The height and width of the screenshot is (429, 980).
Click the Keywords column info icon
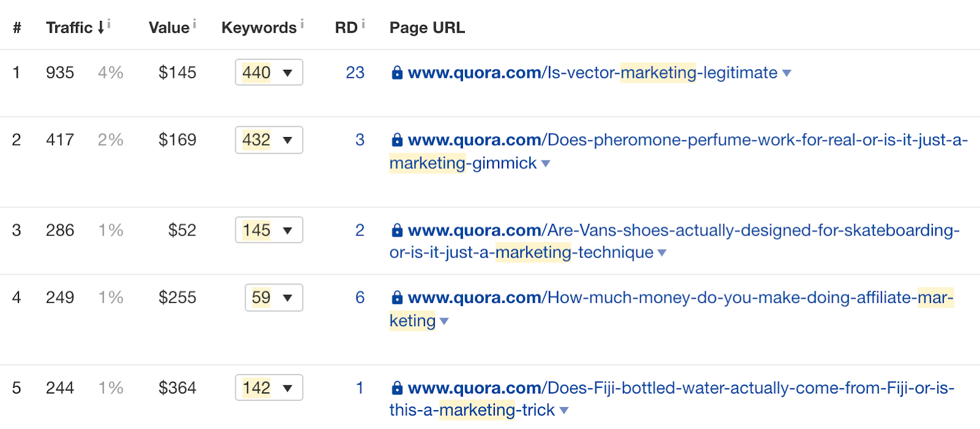coord(302,24)
